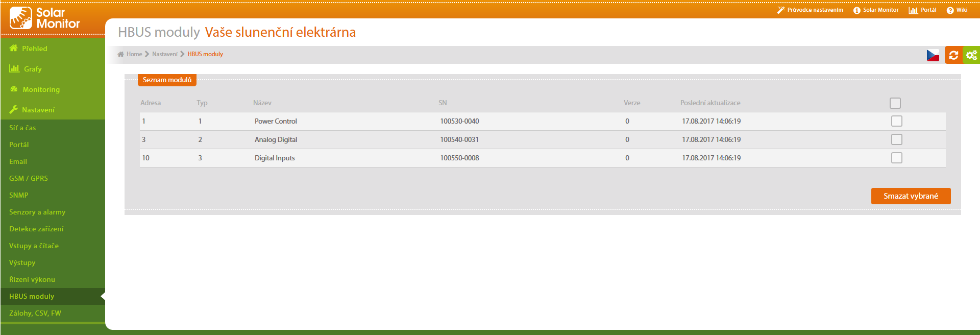Open the Wiki help icon
Viewport: 980px width, 335px height.
(x=950, y=10)
